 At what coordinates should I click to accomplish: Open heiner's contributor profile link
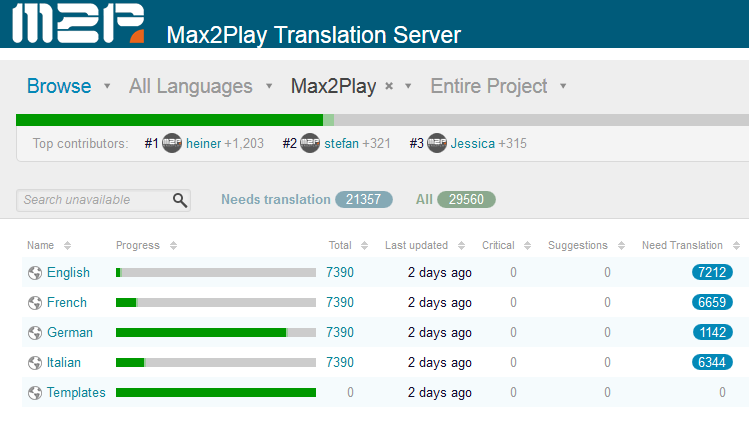point(203,143)
